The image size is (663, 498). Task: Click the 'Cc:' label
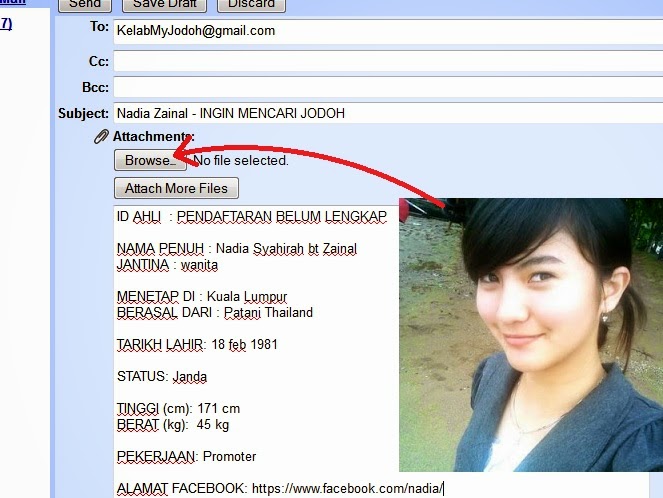(99, 61)
